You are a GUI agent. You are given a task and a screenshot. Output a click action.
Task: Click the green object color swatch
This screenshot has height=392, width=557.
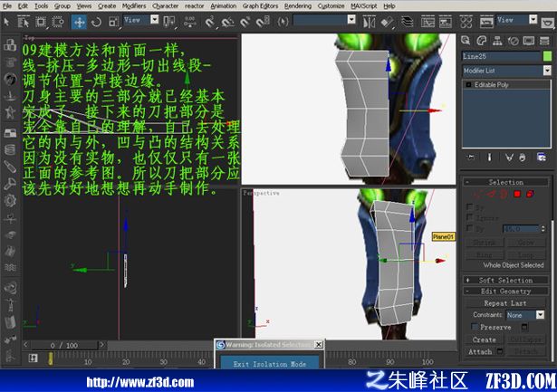[547, 56]
